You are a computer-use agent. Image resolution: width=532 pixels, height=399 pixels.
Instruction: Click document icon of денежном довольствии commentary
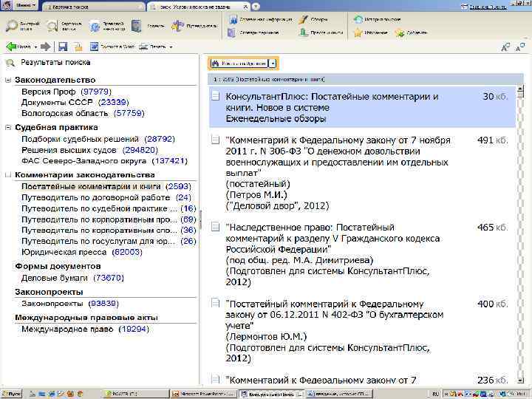215,139
